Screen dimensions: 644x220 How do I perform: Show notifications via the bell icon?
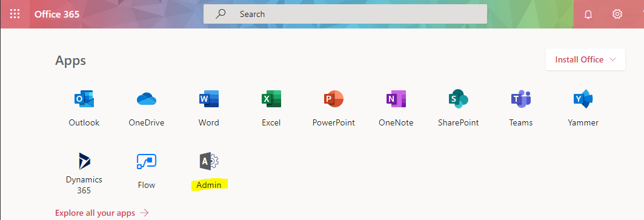[588, 15]
